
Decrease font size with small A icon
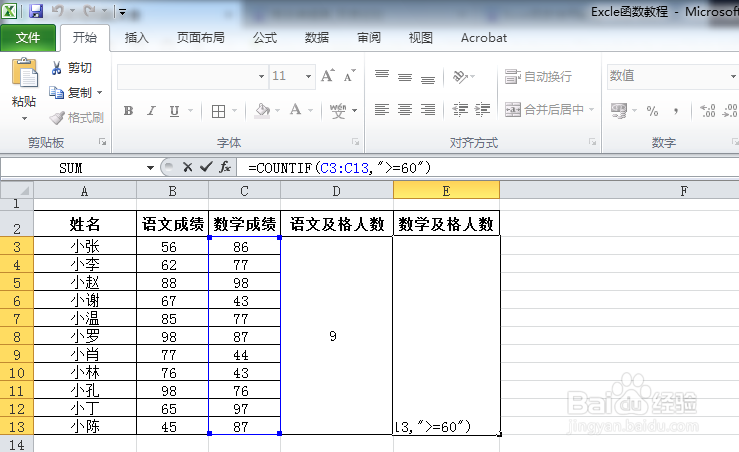(x=349, y=75)
